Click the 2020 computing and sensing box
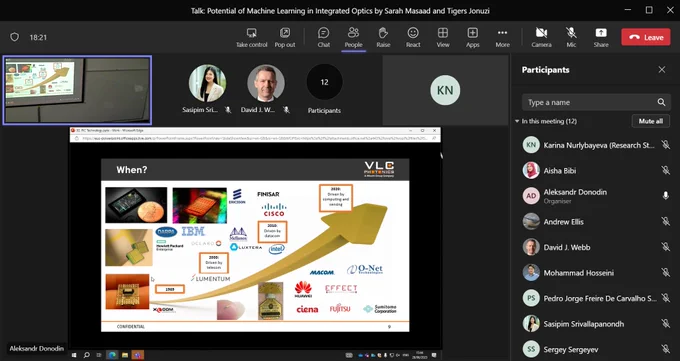680x361 pixels. click(336, 198)
